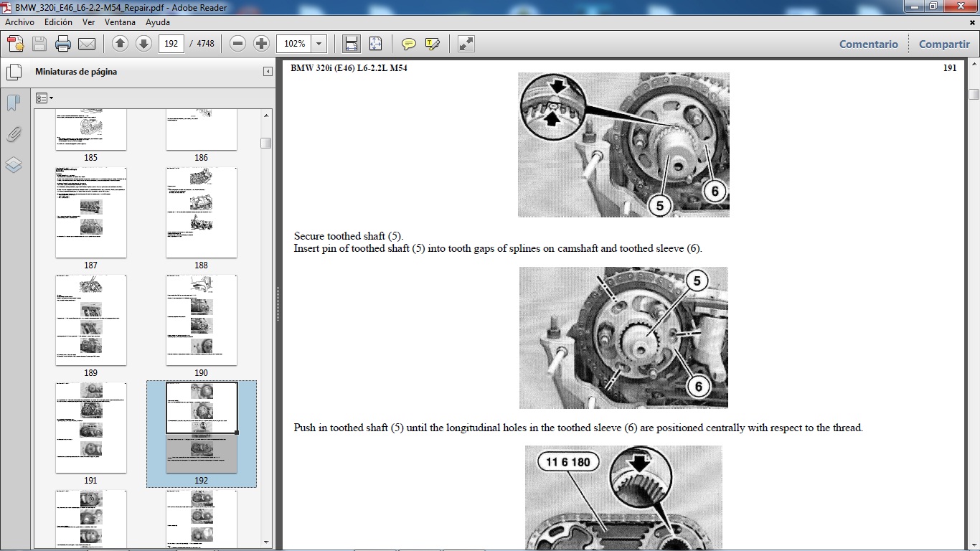Open the Comentario pane

[869, 44]
